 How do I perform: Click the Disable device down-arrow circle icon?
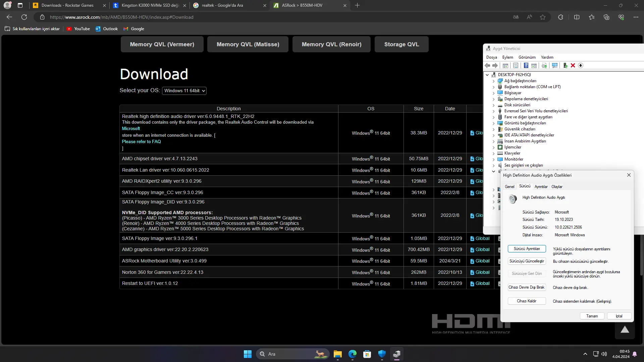(581, 66)
